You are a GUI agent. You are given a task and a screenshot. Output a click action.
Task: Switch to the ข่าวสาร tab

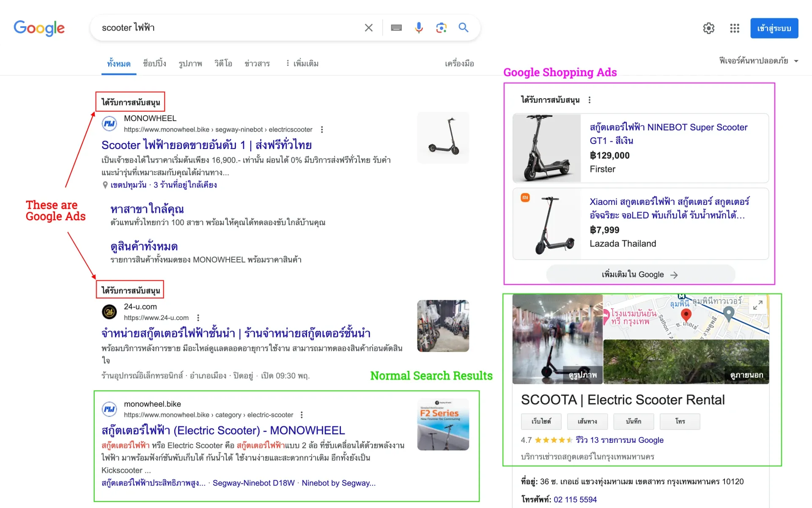coord(257,63)
